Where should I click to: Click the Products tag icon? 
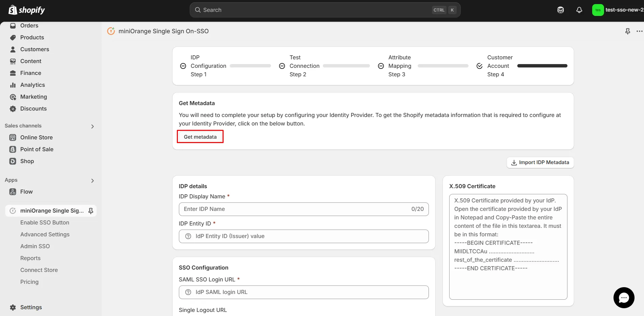tap(13, 38)
